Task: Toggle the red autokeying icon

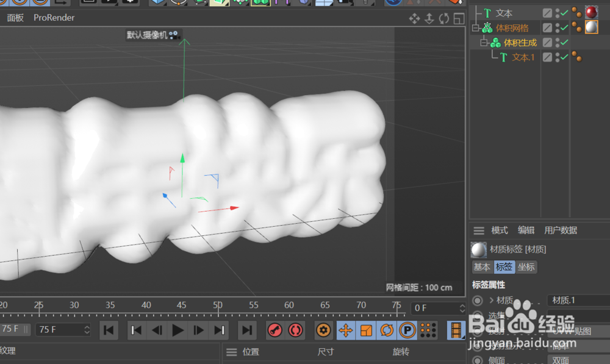Action: [296, 330]
